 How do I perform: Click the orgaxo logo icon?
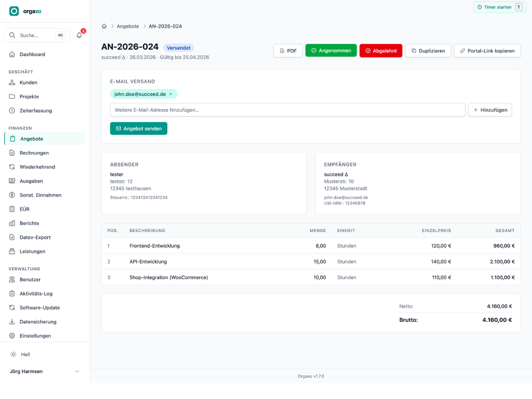(14, 11)
